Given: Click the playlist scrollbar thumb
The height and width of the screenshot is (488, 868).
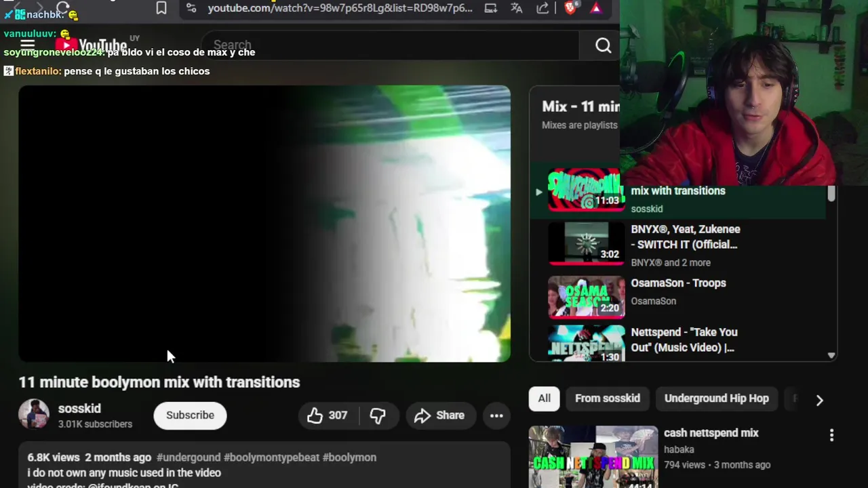Looking at the screenshot, I should [831, 193].
